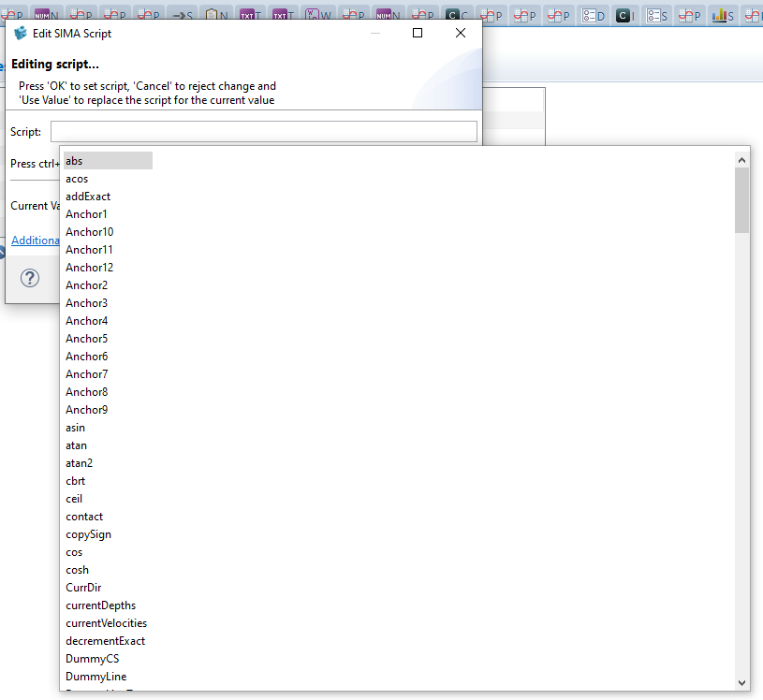The height and width of the screenshot is (700, 763).
Task: Open the list-icon tab labeled D
Action: pyautogui.click(x=593, y=15)
